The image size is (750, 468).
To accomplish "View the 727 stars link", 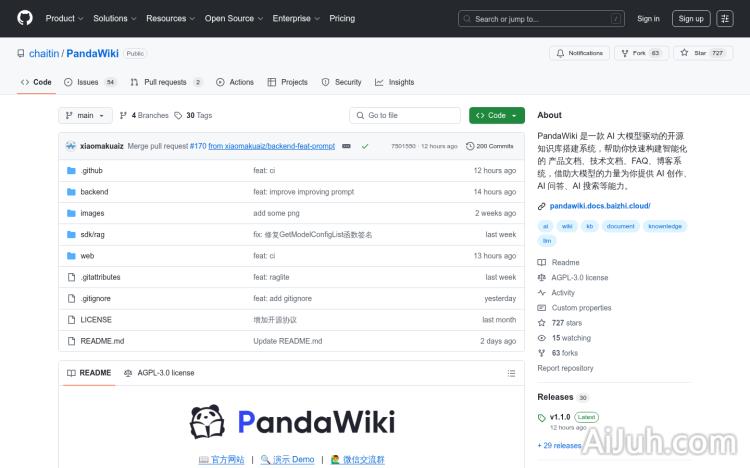I will 560,323.
